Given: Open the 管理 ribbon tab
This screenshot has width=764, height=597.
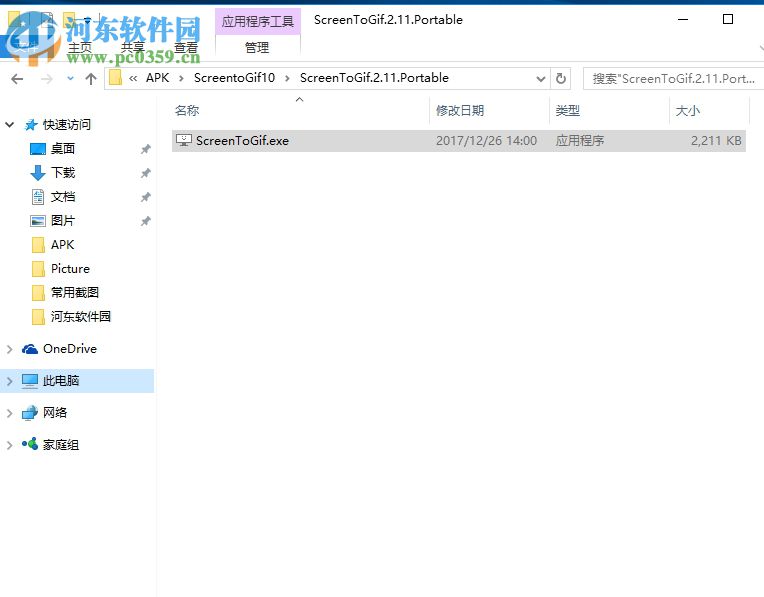Looking at the screenshot, I should [257, 47].
